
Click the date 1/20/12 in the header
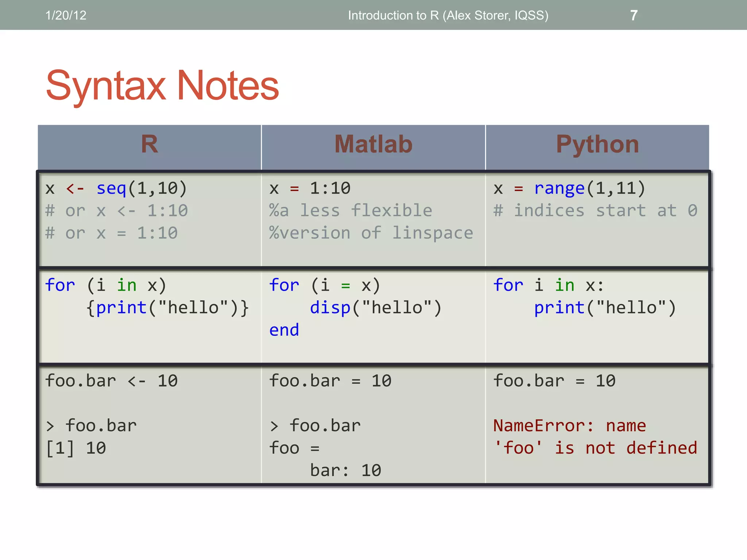point(66,15)
